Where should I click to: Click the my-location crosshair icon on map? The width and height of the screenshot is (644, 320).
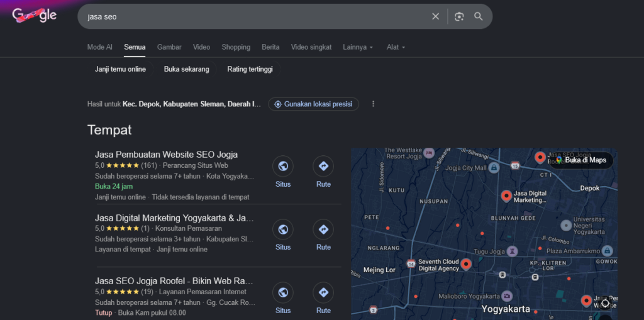click(605, 304)
